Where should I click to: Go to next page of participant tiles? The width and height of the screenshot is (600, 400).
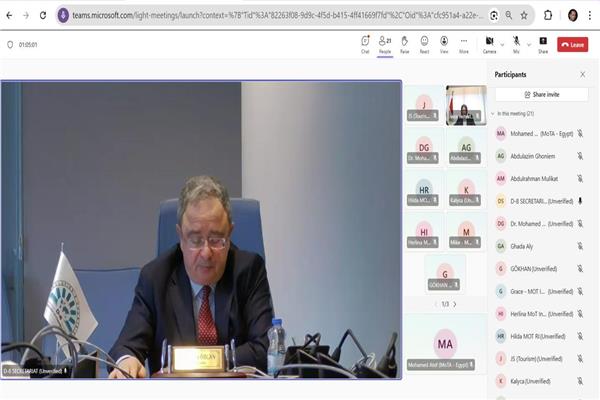pyautogui.click(x=455, y=304)
